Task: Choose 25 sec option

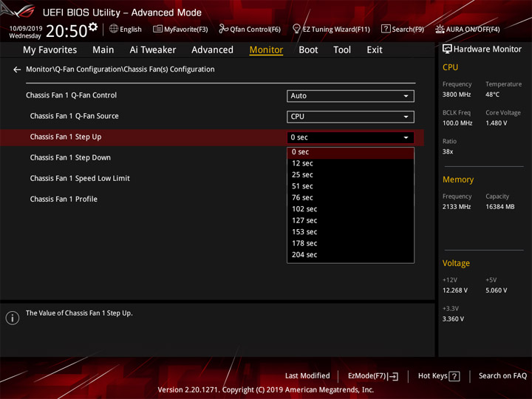Action: (x=350, y=174)
